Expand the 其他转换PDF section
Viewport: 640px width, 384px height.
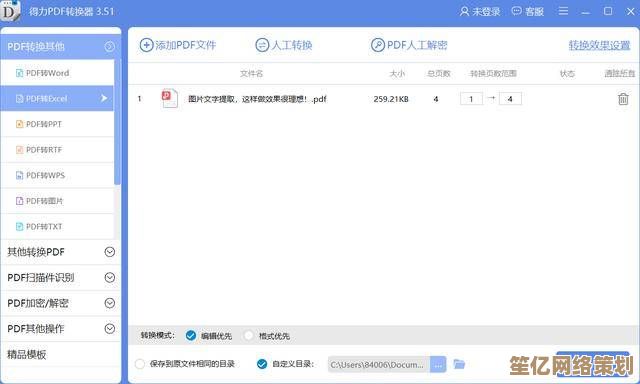(110, 252)
